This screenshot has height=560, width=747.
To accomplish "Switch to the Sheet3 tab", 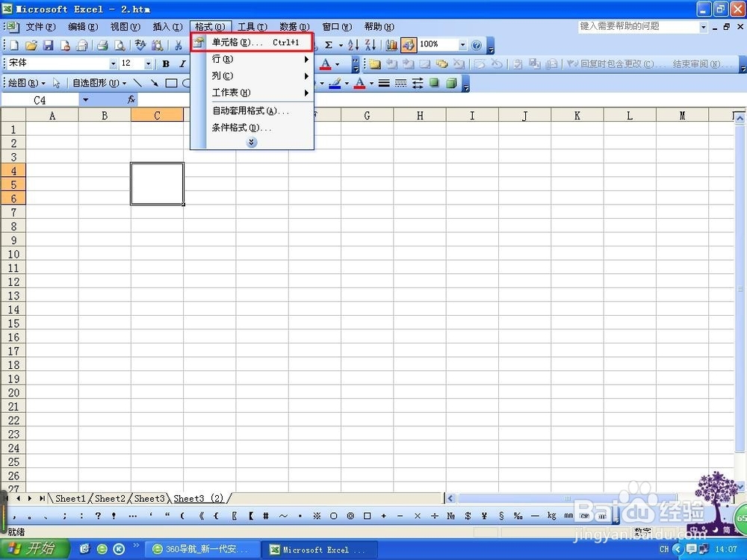I will pos(149,499).
